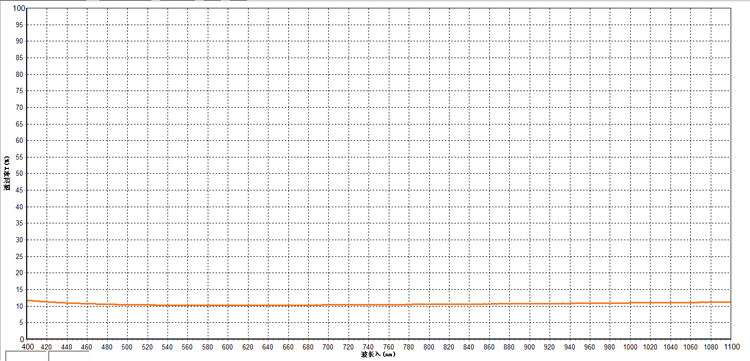Click the vertical transmittance axis title
The width and height of the screenshot is (750, 361).
(7, 174)
